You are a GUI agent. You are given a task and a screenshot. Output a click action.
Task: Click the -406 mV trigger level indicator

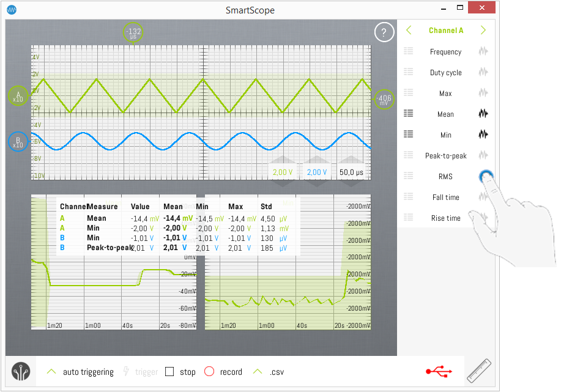[384, 100]
